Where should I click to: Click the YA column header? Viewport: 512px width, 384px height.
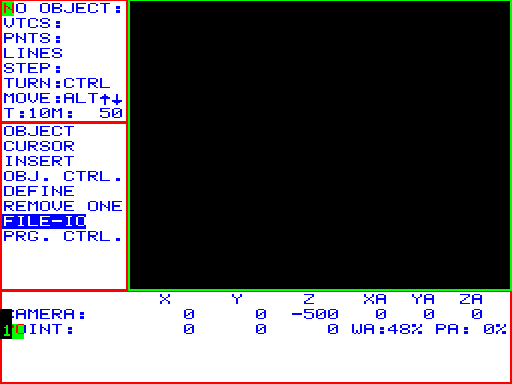click(423, 299)
